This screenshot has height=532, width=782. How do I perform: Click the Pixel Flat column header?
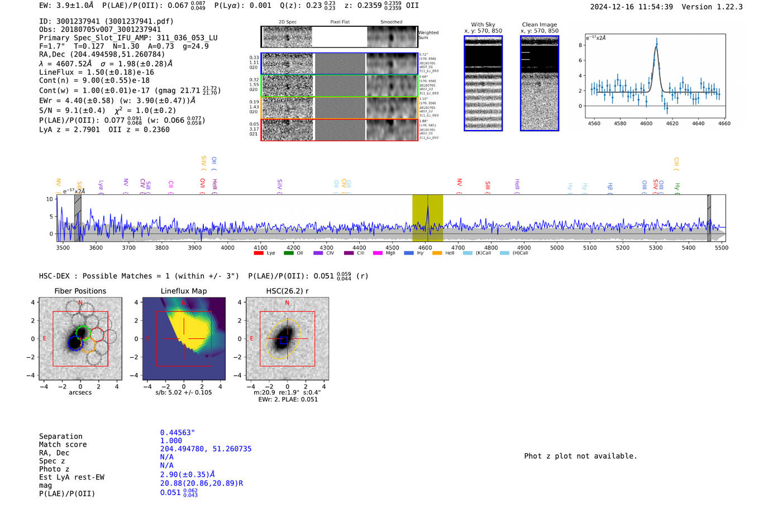pos(340,22)
